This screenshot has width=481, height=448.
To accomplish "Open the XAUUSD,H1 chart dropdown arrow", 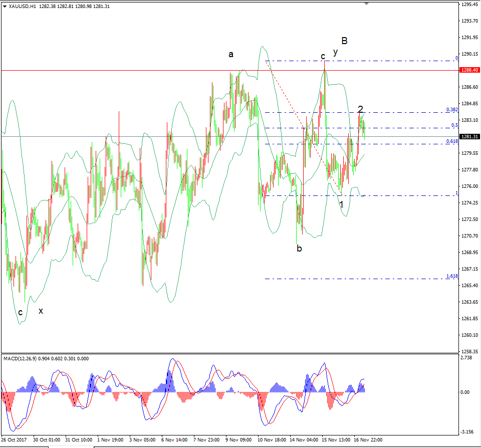I will pyautogui.click(x=5, y=6).
